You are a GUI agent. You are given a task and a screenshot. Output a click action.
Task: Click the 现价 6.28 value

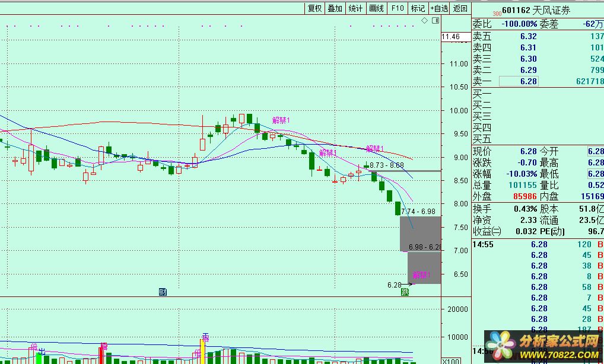[x=528, y=151]
